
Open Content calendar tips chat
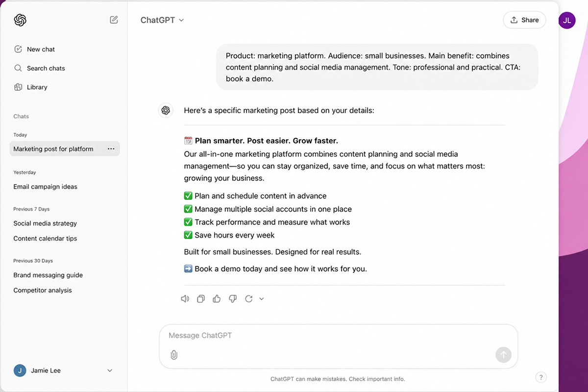pos(45,239)
